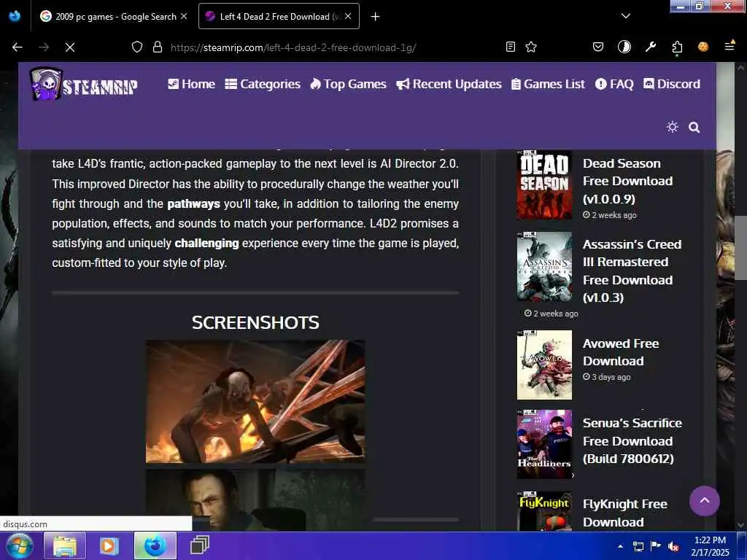
Task: Click the Firefox taskbar icon
Action: pyautogui.click(x=155, y=545)
